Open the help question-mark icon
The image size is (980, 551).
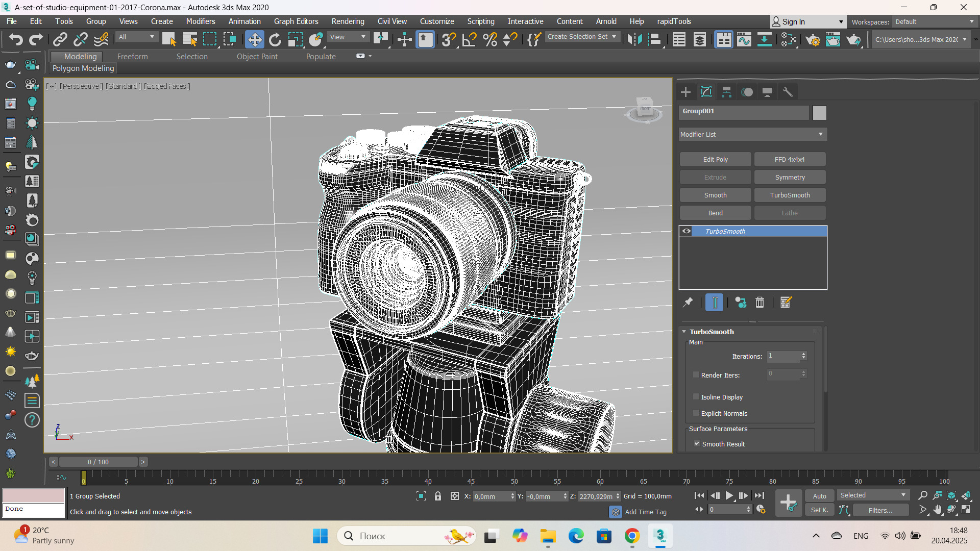pos(32,420)
